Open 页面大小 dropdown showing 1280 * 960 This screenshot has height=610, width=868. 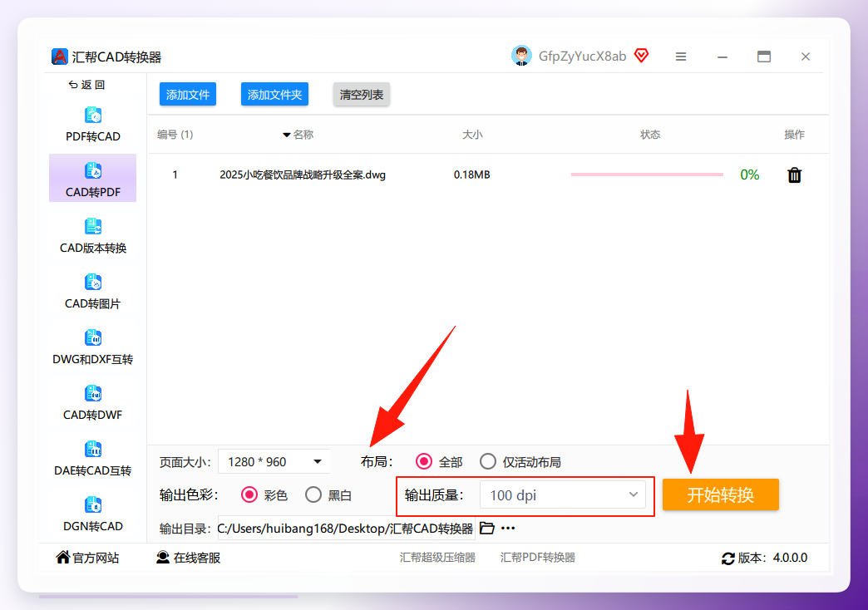(274, 461)
